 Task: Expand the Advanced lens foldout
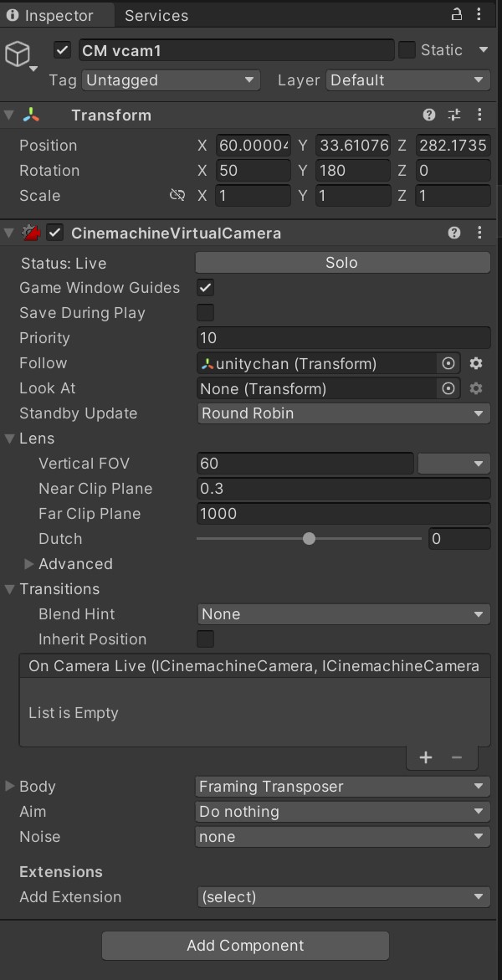pyautogui.click(x=30, y=564)
